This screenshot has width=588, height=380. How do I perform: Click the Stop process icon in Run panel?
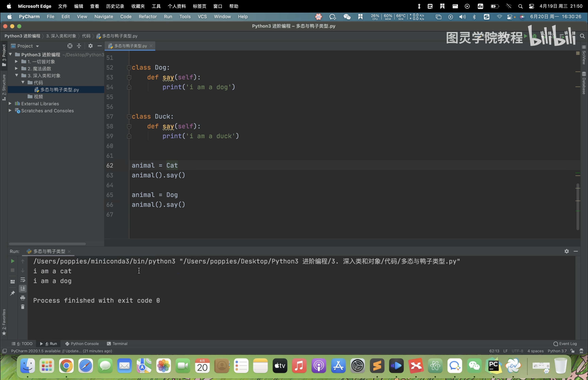click(x=13, y=270)
